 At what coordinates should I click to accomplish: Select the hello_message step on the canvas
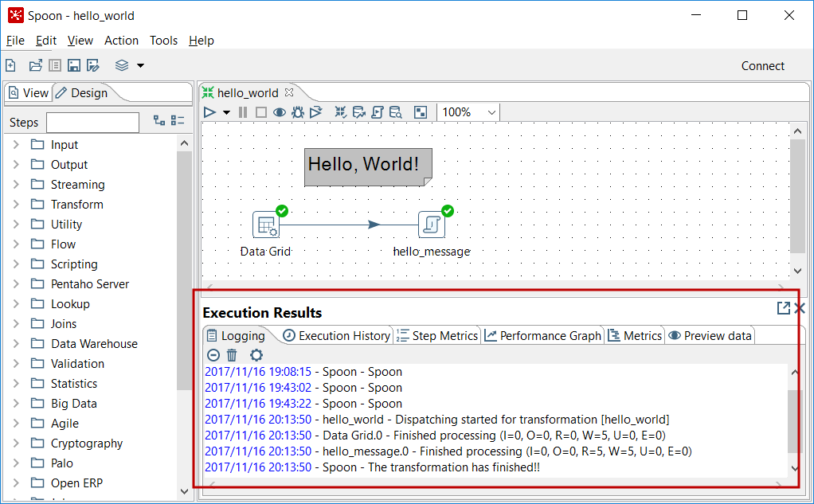point(432,225)
